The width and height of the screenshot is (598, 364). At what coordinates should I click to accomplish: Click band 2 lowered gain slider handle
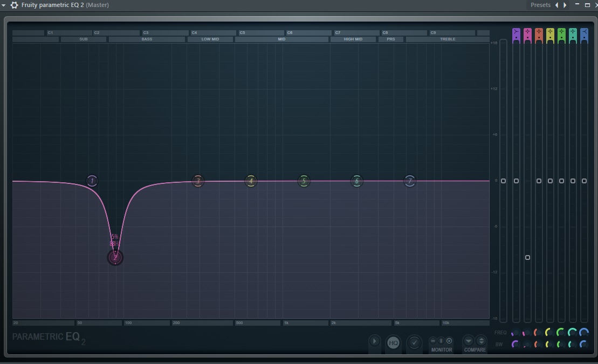click(x=527, y=258)
